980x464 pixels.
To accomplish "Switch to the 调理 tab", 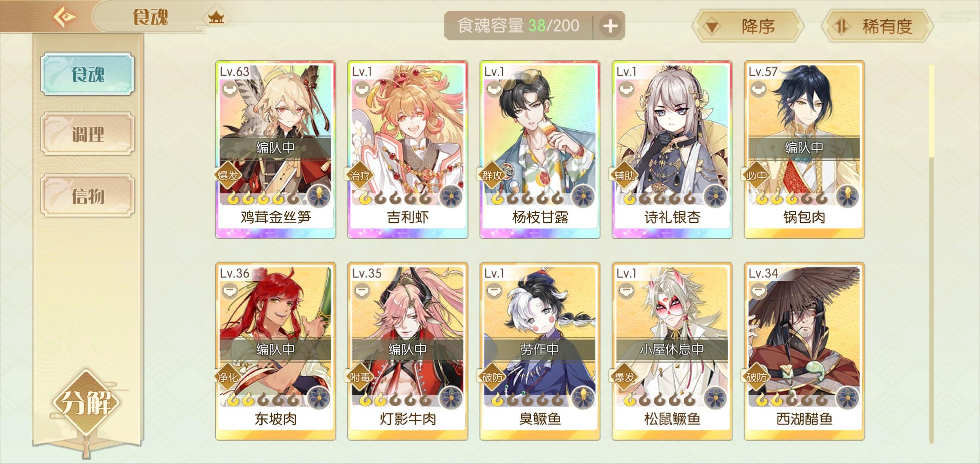I will [x=88, y=134].
